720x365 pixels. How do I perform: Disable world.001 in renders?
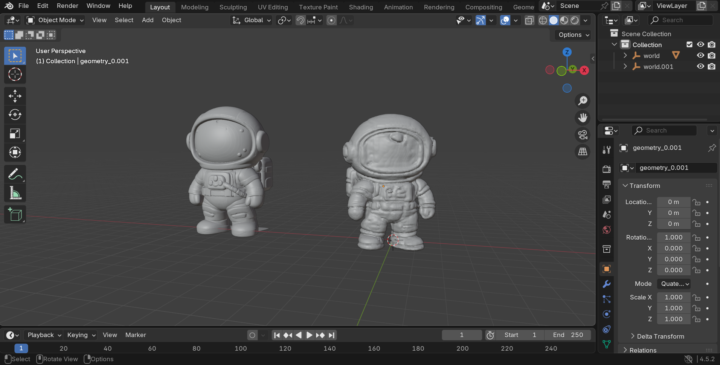711,67
